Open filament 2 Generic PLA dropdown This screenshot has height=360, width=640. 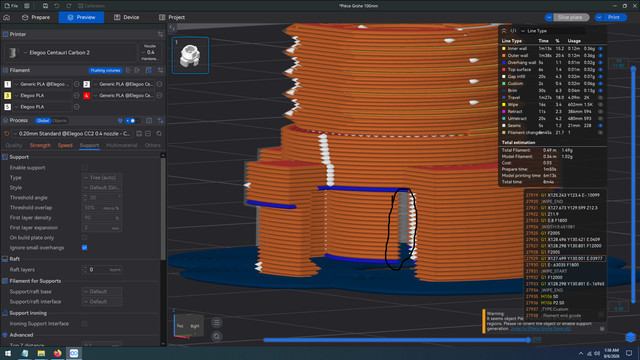124,84
